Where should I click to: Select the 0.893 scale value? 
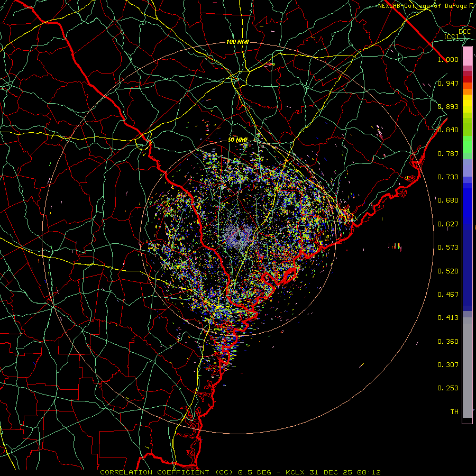pos(448,106)
